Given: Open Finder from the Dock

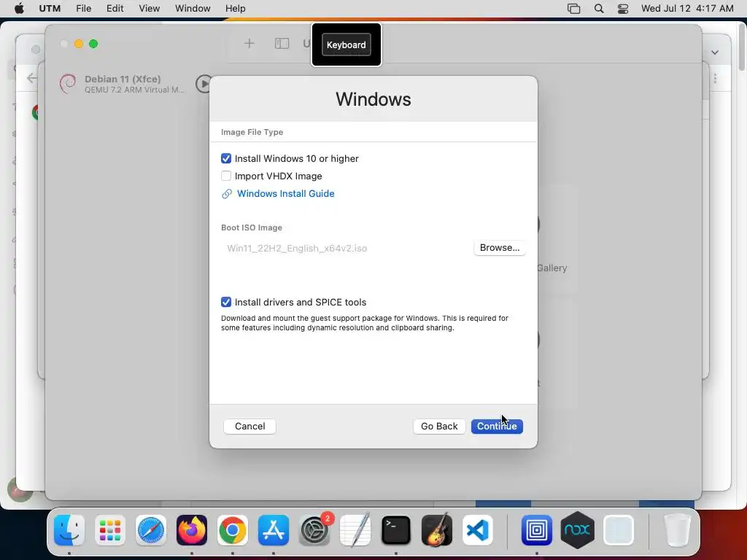Looking at the screenshot, I should tap(69, 530).
